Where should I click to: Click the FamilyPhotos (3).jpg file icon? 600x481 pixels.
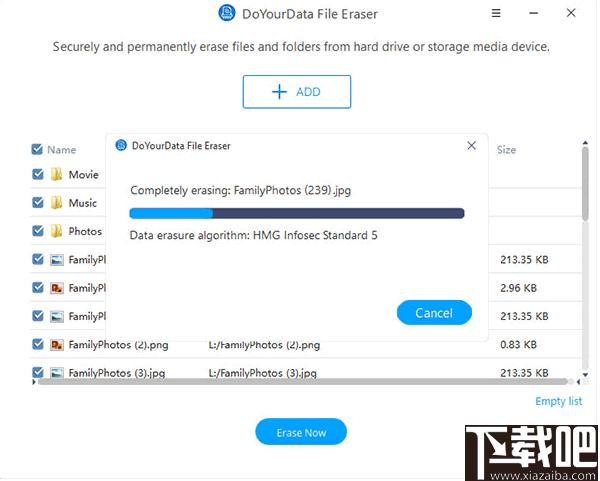click(x=57, y=373)
